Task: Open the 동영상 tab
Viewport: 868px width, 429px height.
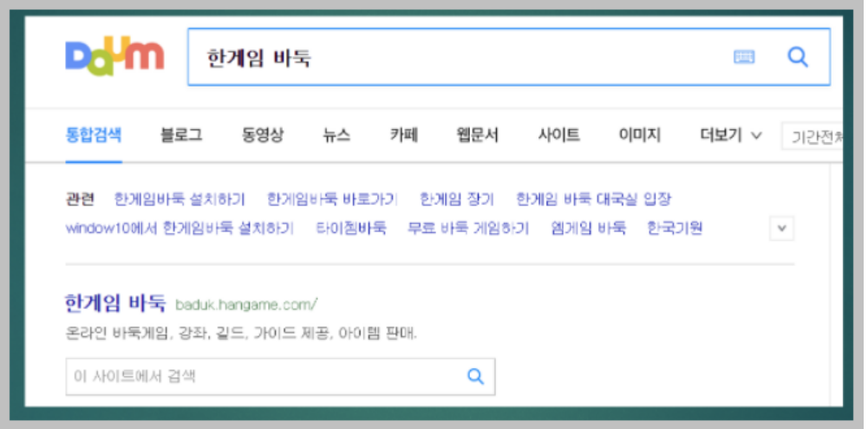Action: point(263,134)
